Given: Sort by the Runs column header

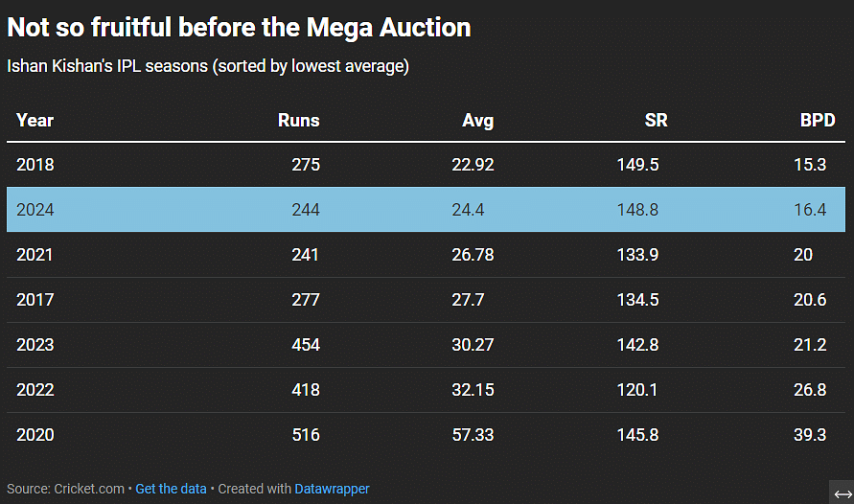Looking at the screenshot, I should 298,121.
